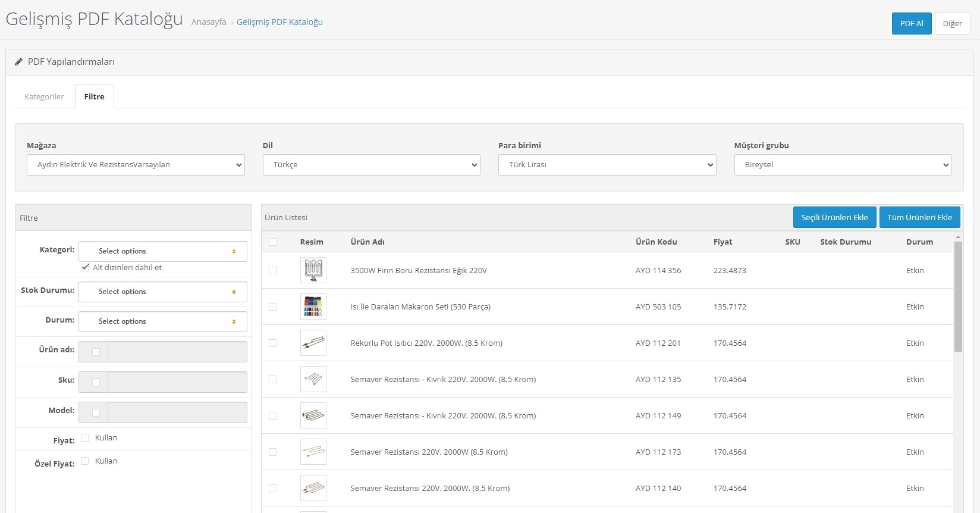The width and height of the screenshot is (980, 513).
Task: Tick checkbox for product AYD 112 149
Action: pos(273,415)
